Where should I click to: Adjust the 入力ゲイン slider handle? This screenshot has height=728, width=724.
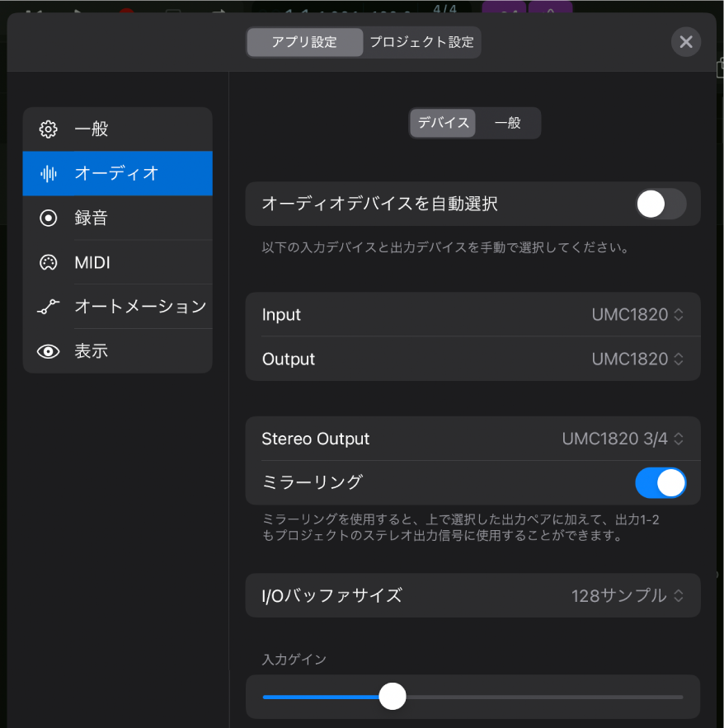click(x=393, y=697)
